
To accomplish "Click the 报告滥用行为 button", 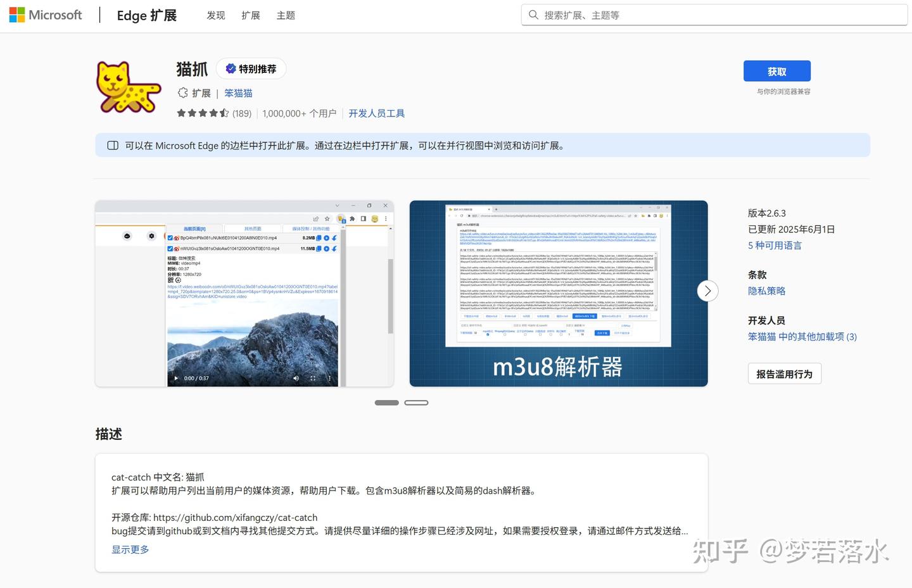I will point(784,374).
